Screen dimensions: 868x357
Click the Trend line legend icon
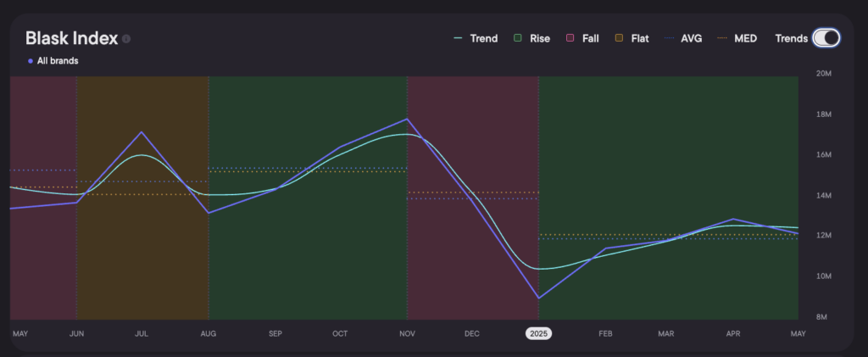(x=460, y=38)
